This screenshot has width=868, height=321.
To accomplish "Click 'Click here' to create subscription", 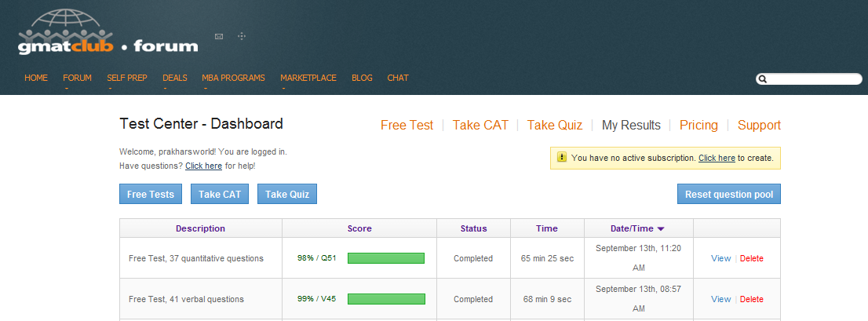I will [x=717, y=158].
